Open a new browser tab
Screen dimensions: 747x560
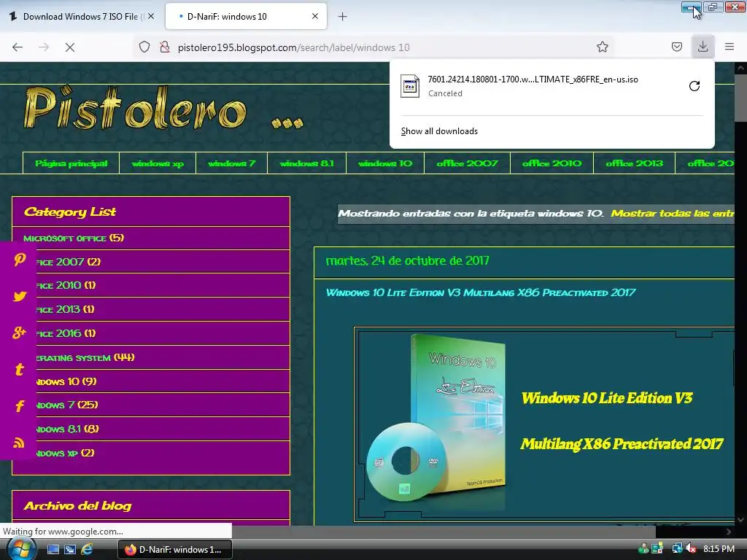click(343, 17)
